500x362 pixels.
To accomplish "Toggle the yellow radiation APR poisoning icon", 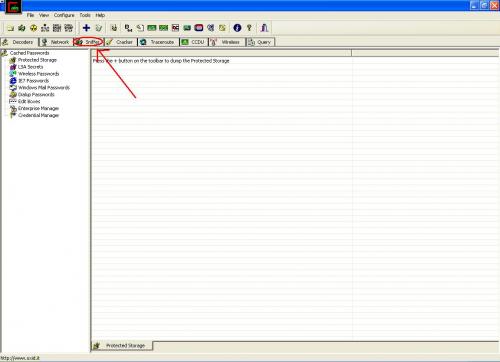I will pos(33,28).
